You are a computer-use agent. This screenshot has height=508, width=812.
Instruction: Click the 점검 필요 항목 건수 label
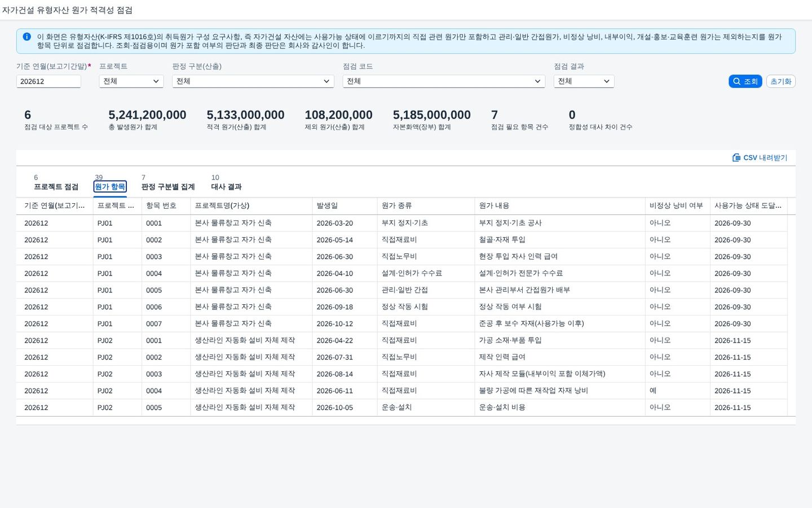tap(519, 128)
